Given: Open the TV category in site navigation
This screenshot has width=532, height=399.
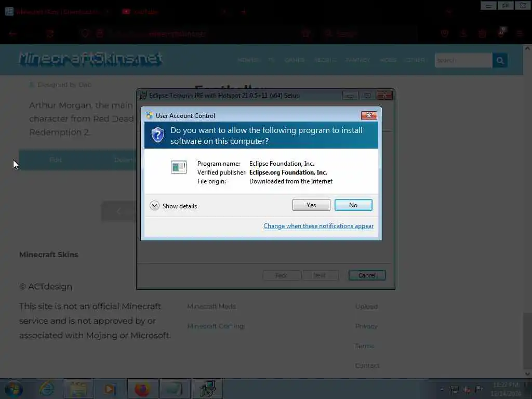Looking at the screenshot, I should click(271, 60).
